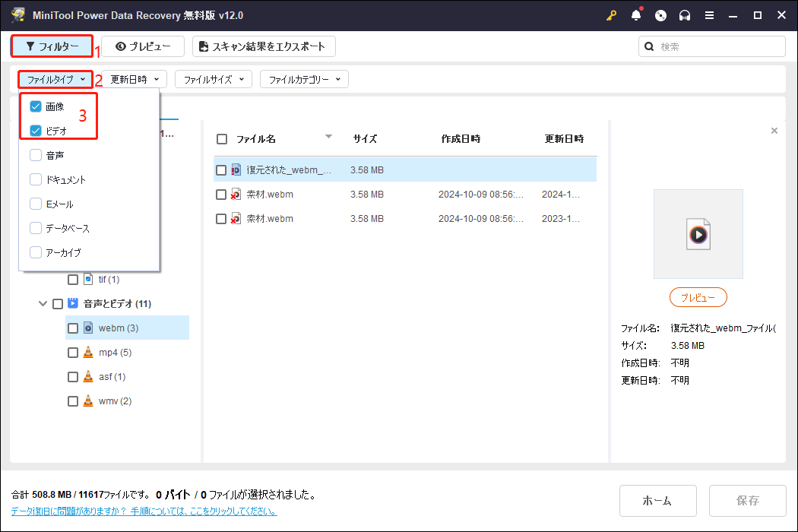798x532 pixels.
Task: Tick checkbox for 復元された_webm file row
Action: [221, 170]
